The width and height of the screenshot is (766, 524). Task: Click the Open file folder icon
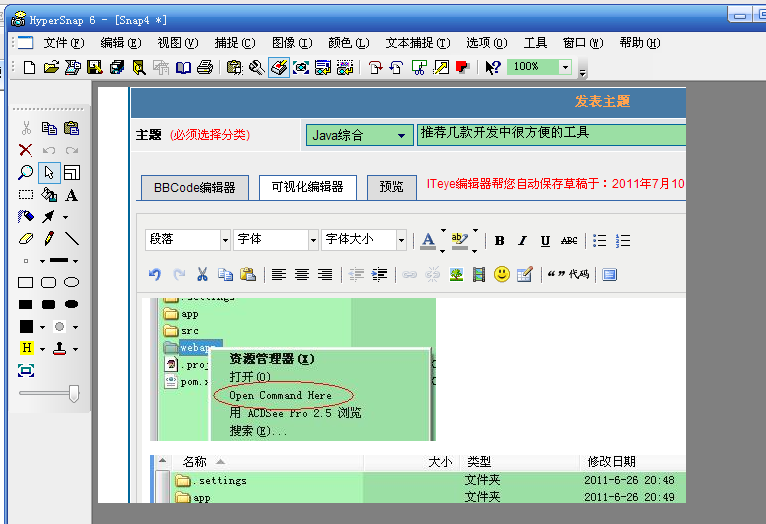point(51,67)
